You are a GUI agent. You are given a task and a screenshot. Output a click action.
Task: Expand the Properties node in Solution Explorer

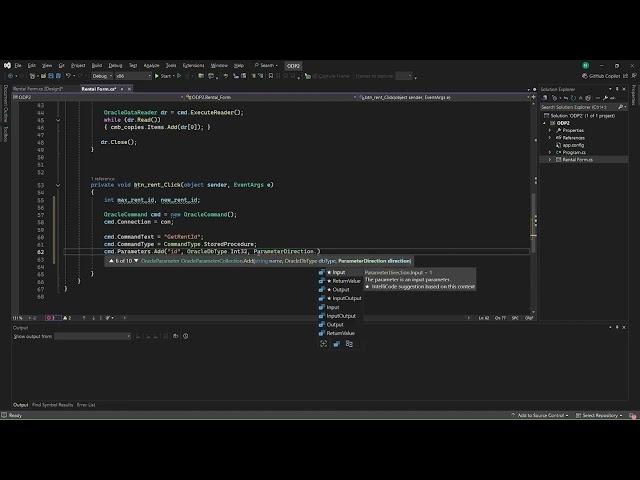(x=550, y=130)
